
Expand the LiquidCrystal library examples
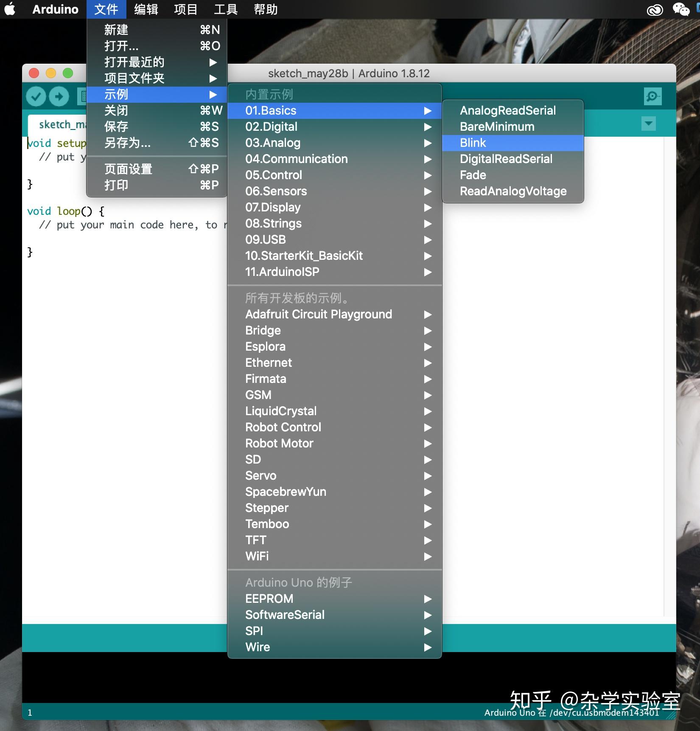click(335, 411)
